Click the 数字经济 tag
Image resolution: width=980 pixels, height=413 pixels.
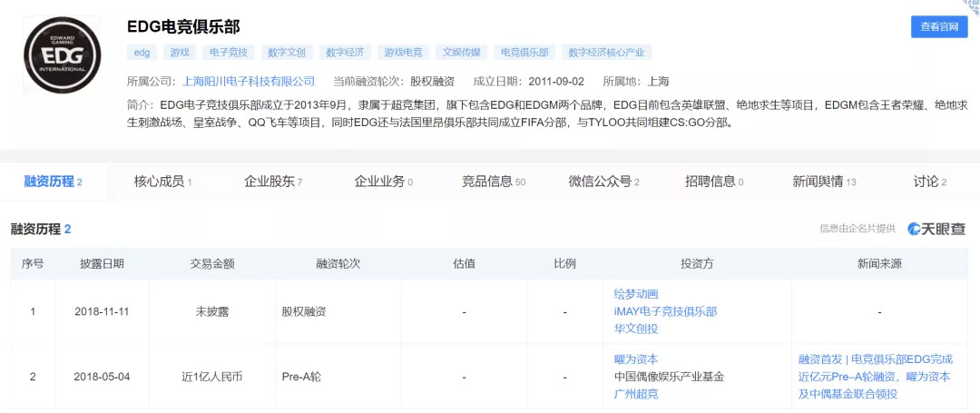345,53
